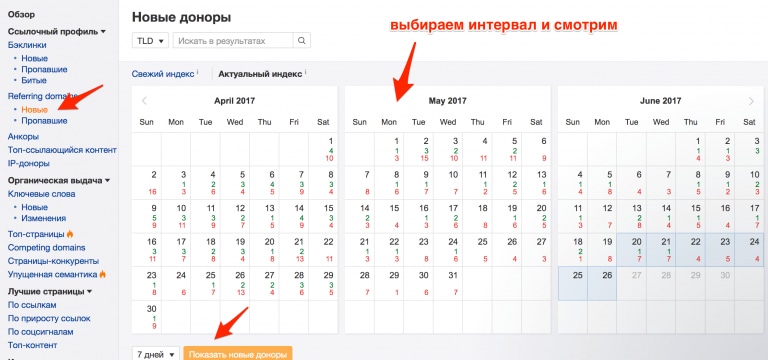The image size is (768, 360).
Task: Collapse the Органическая выдача section
Action: click(59, 180)
